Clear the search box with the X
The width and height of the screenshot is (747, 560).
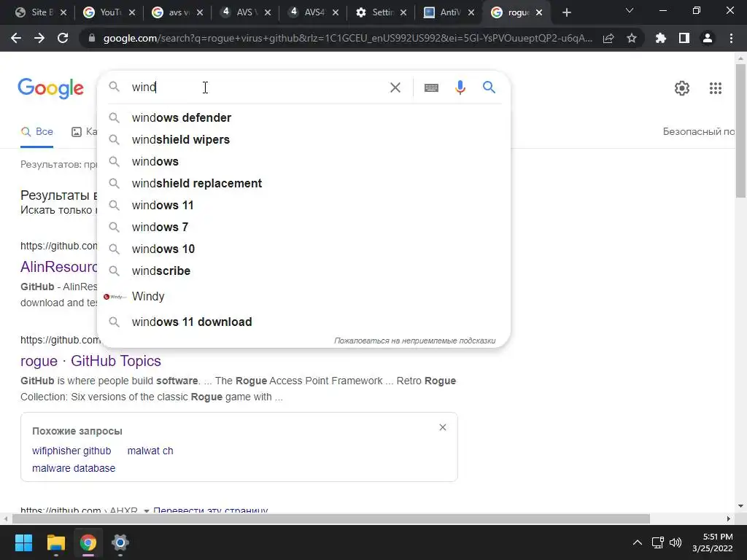pyautogui.click(x=395, y=87)
